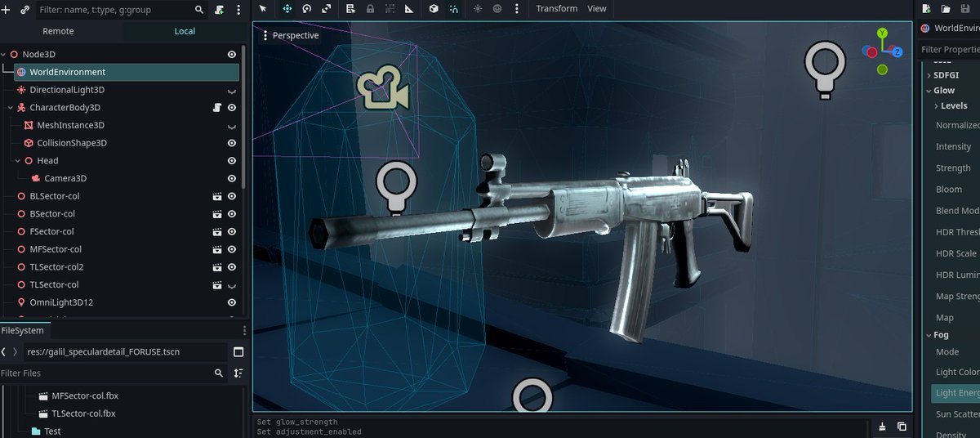Open the script attached to CharacterBody3D

217,108
